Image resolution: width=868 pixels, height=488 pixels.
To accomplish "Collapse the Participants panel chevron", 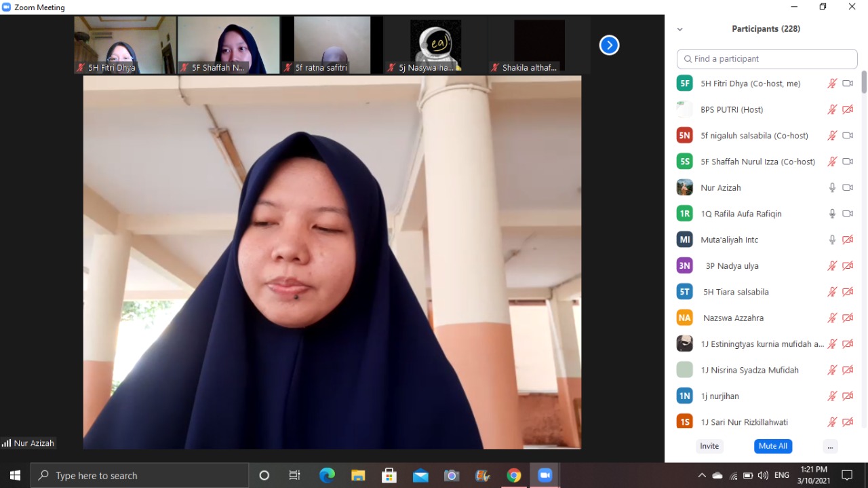I will pos(679,29).
